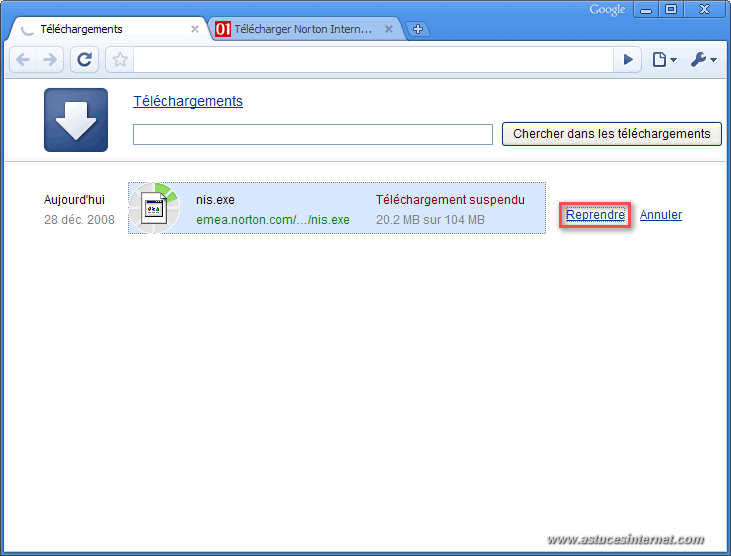Click Chercher dans les téléchargements button
The width and height of the screenshot is (731, 556).
point(612,134)
